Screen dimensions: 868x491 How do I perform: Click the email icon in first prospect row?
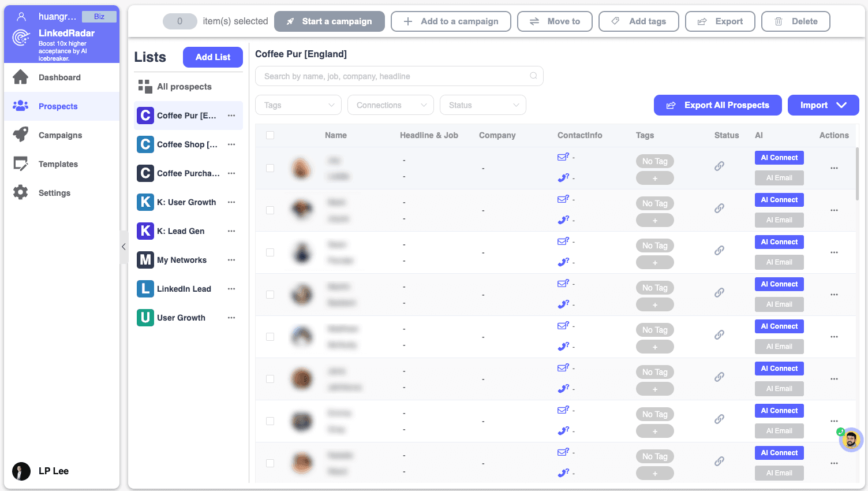click(x=563, y=157)
